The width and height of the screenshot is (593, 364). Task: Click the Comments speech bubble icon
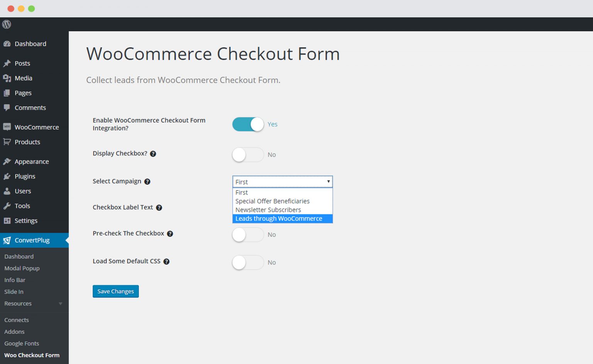click(x=7, y=108)
